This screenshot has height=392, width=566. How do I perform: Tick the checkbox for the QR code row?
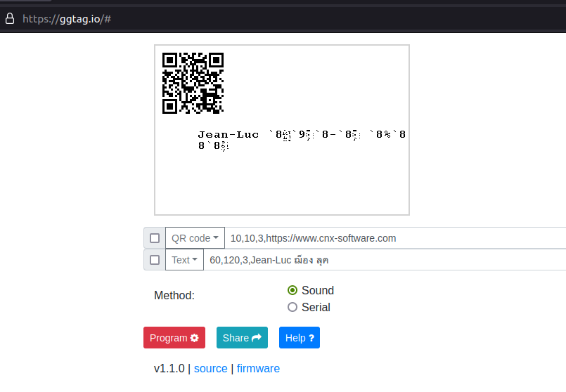(155, 238)
